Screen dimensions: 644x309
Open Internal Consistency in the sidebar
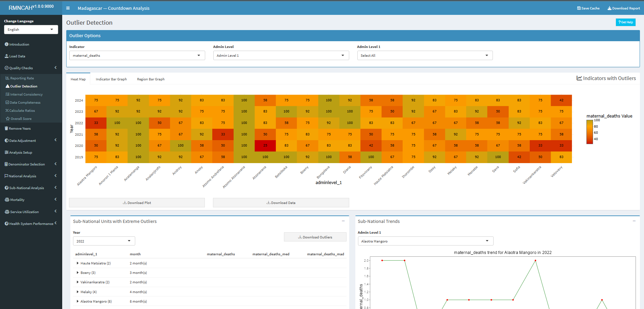26,94
